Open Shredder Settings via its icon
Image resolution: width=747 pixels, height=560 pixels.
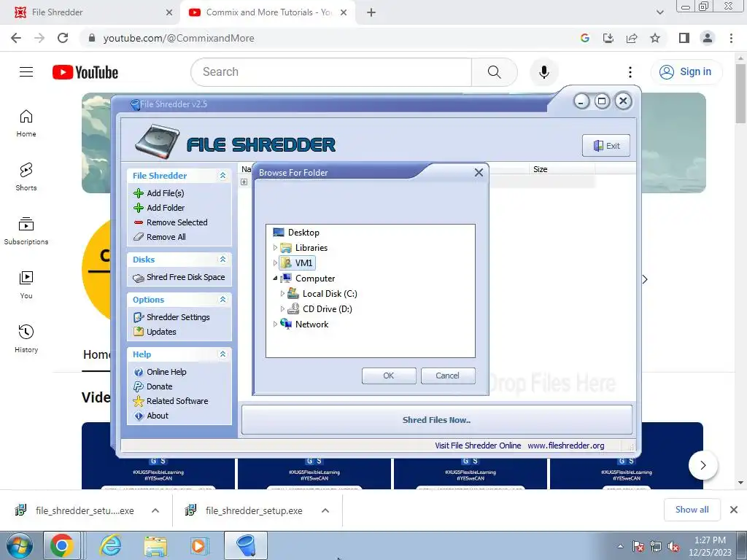tap(139, 317)
